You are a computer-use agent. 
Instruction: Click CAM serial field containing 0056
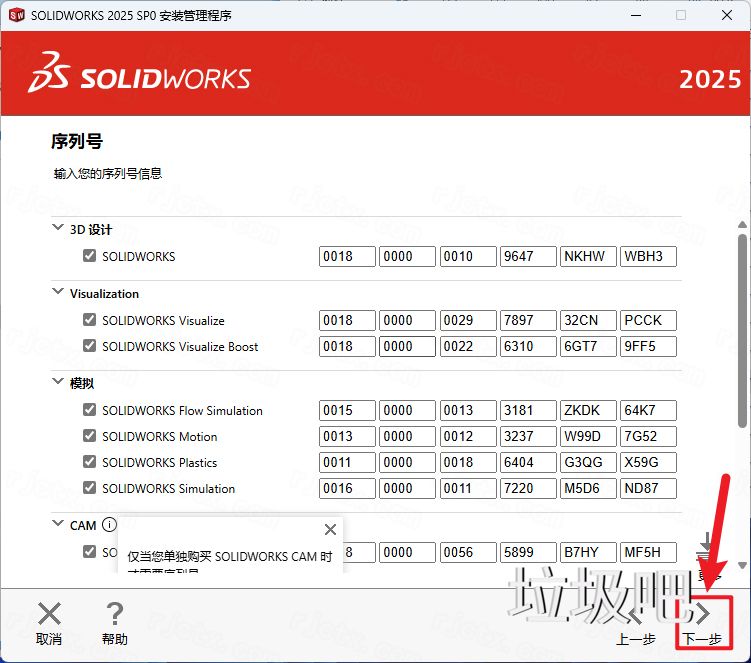point(468,552)
